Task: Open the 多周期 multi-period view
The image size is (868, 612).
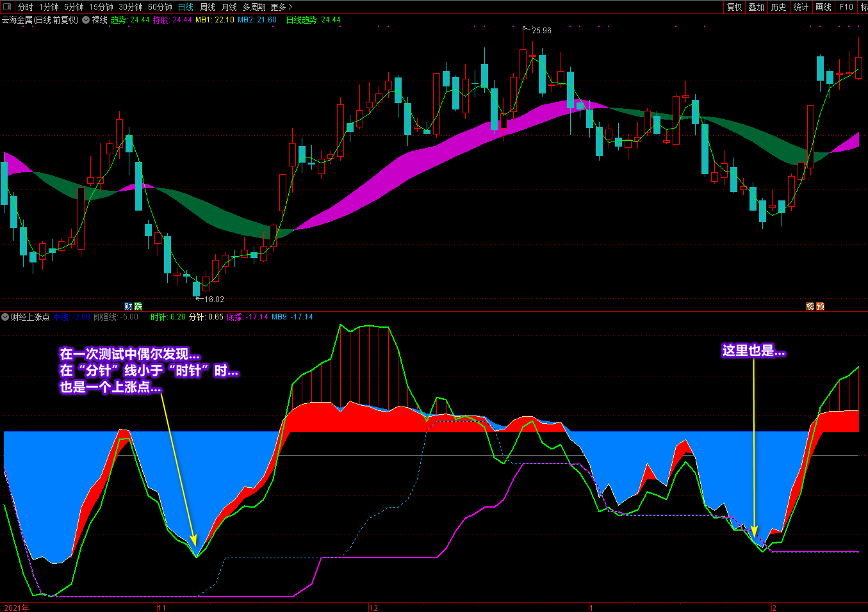Action: tap(254, 7)
